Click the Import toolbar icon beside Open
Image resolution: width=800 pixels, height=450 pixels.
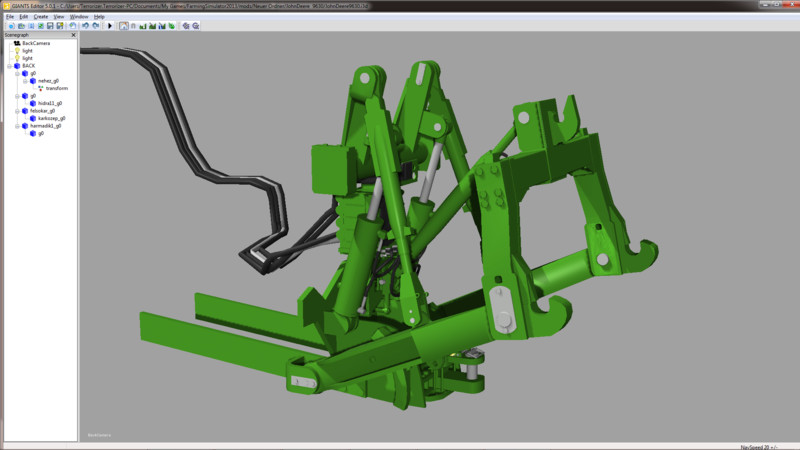coord(31,26)
